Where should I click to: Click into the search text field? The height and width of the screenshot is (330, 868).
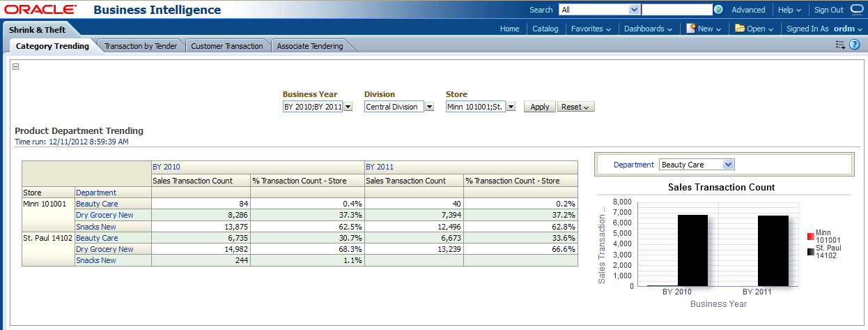[x=676, y=10]
